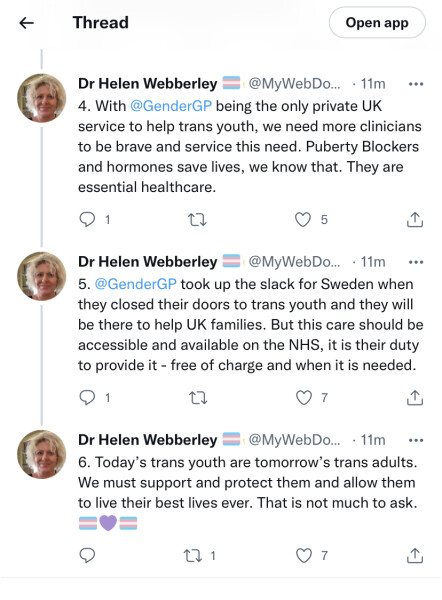Reply to tweet 4 about private UK service
Screen dimensions: 442x600
pos(87,220)
